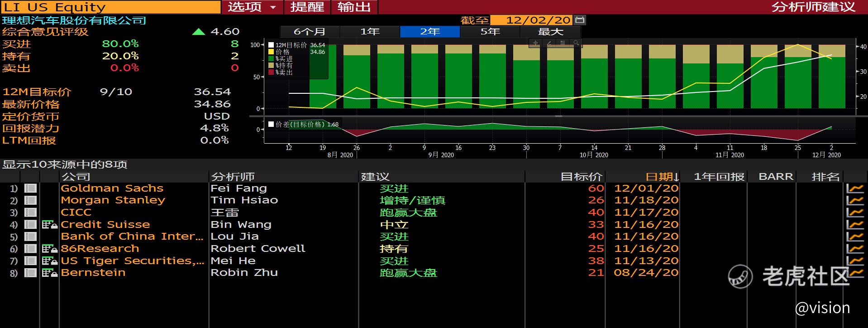Open the Morgan Stanley company link

click(x=113, y=200)
